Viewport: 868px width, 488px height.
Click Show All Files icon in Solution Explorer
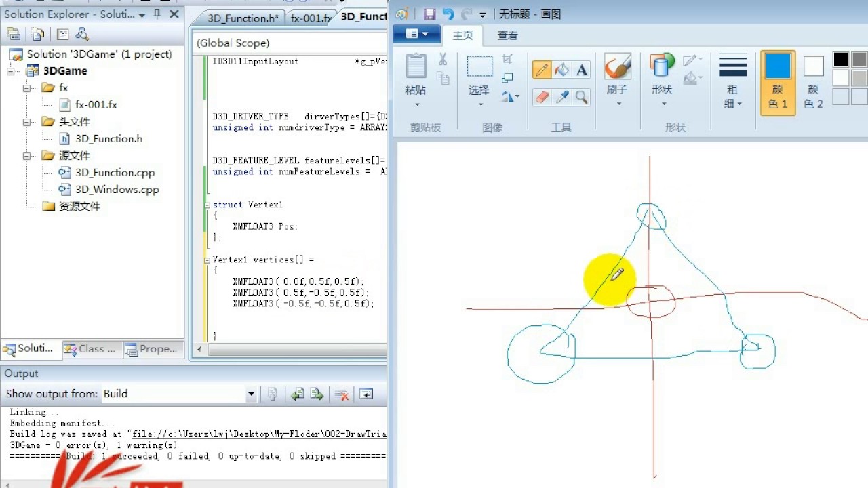pyautogui.click(x=38, y=34)
